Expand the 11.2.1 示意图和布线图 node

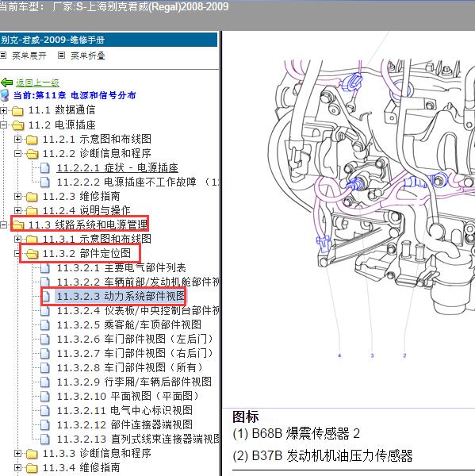18,139
